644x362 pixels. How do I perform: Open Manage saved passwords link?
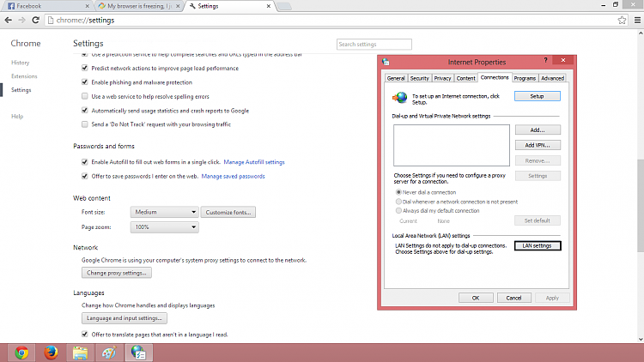pyautogui.click(x=233, y=176)
